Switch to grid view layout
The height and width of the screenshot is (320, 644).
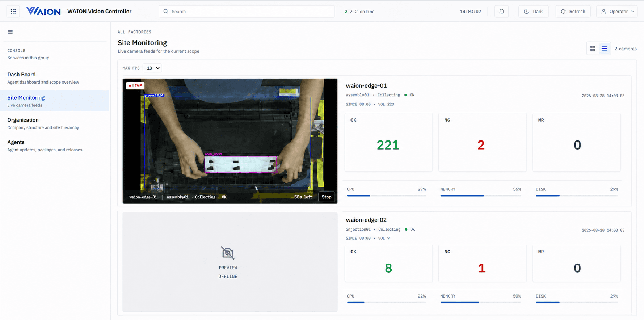(593, 49)
